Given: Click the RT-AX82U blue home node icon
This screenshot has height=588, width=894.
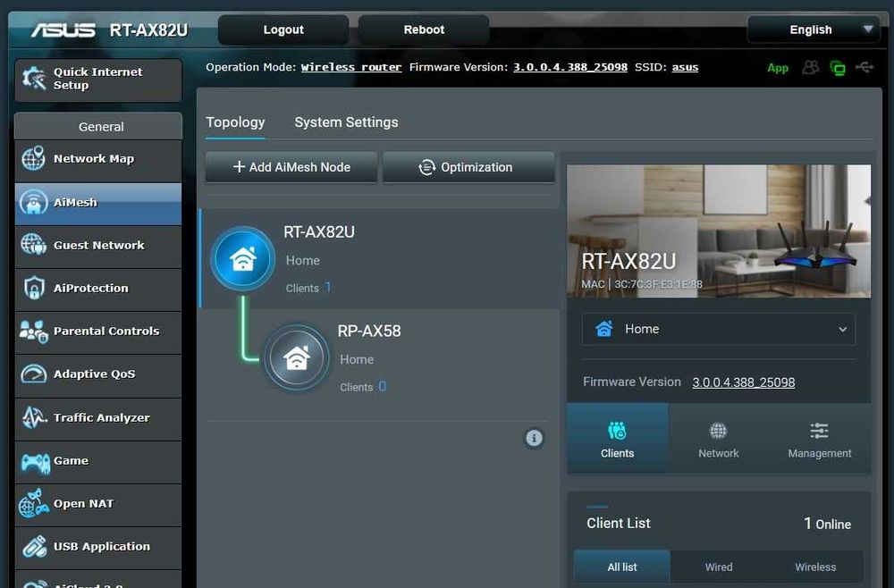Looking at the screenshot, I should pyautogui.click(x=243, y=258).
